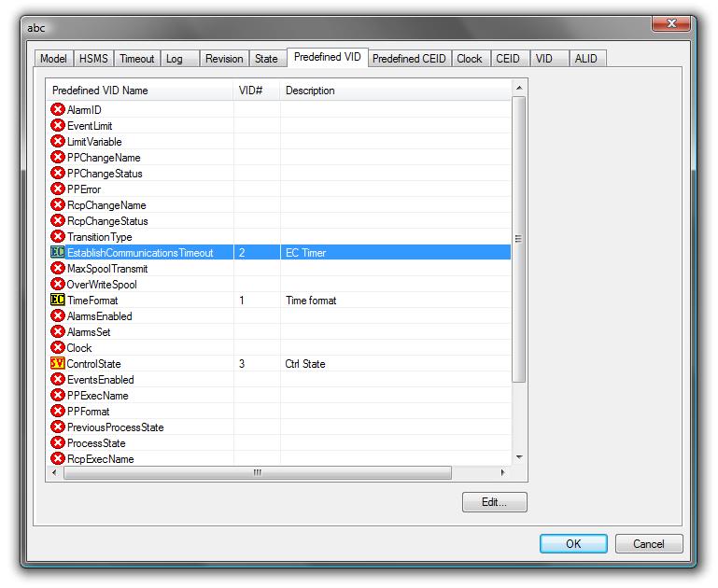
Task: Click the red X icon beside Clock
Action: click(58, 348)
